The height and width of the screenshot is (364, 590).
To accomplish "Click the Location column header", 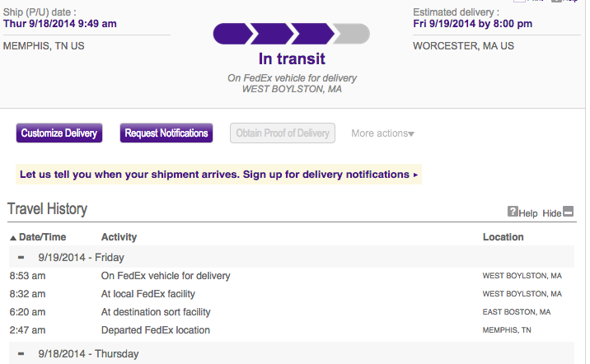I will tap(503, 237).
